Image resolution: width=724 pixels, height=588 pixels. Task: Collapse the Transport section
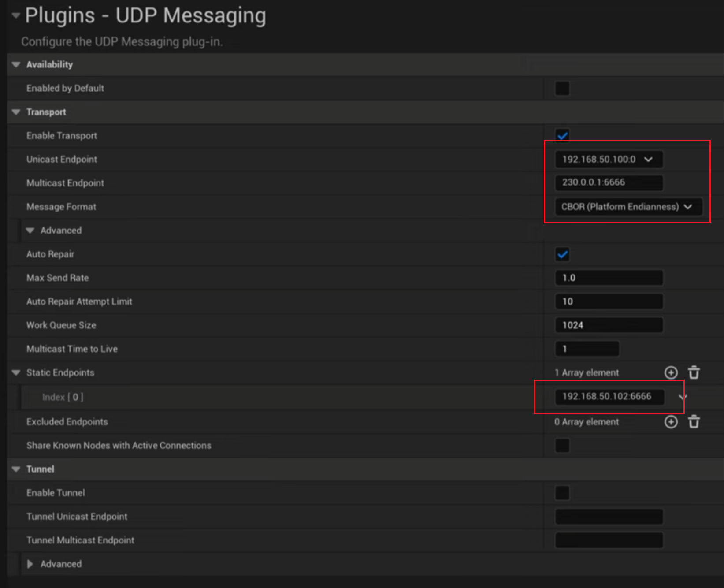point(16,112)
